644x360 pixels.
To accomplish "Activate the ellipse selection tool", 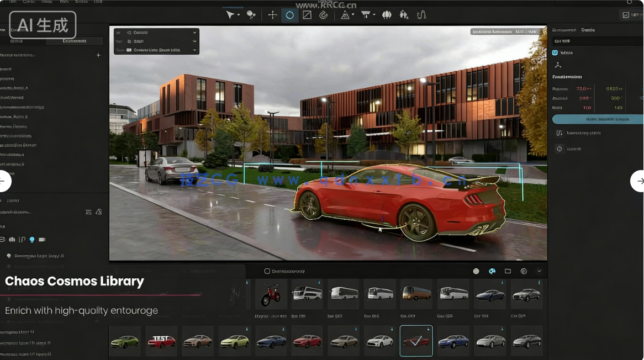I will coord(289,15).
